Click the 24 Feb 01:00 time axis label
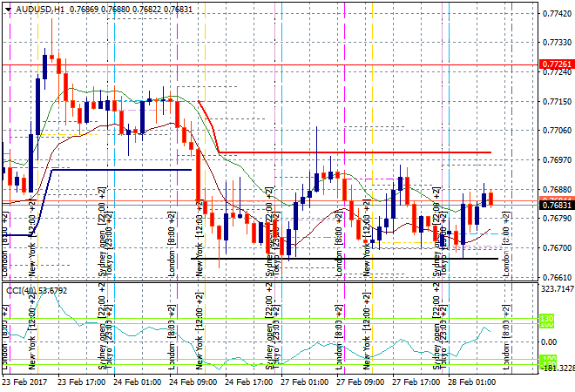This screenshot has width=575, height=392. [137, 382]
